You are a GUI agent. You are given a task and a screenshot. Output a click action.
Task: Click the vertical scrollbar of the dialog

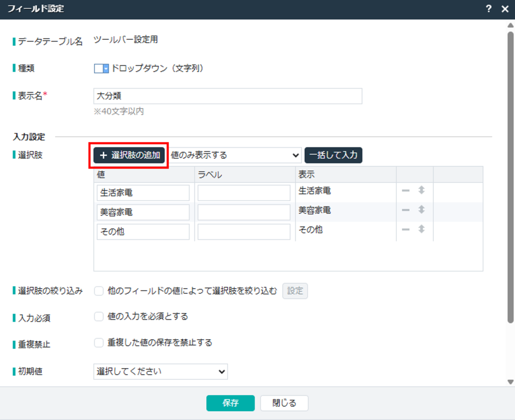pos(510,171)
